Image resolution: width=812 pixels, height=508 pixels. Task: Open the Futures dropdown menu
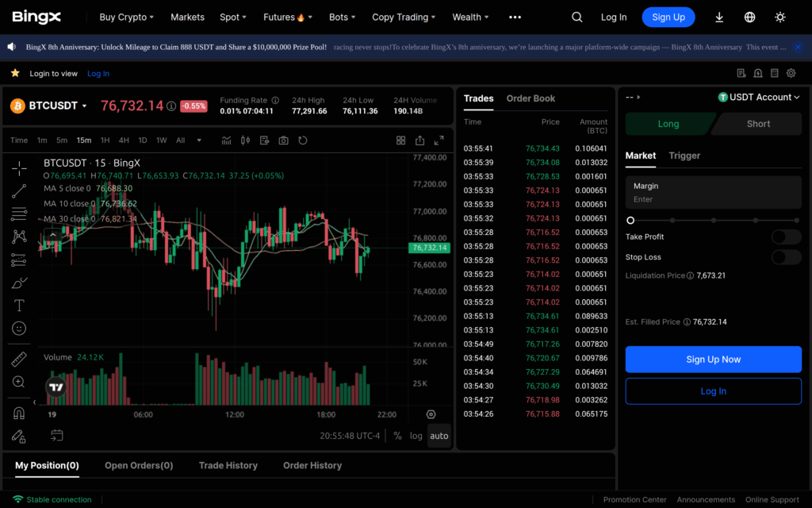tap(287, 17)
